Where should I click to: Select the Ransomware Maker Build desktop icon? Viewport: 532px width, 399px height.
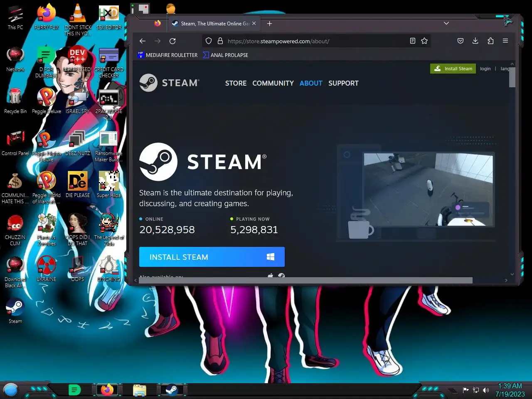click(x=109, y=146)
